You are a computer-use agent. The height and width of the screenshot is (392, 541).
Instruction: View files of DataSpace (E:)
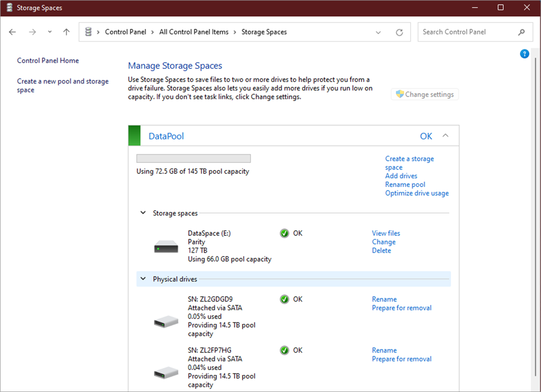tap(386, 233)
